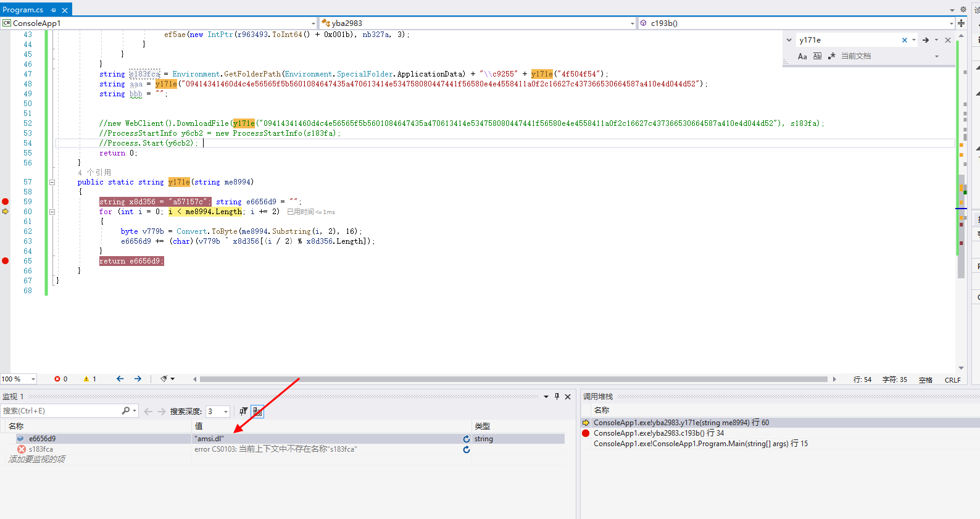
Task: Click the 空格 indentation indicator
Action: [926, 380]
